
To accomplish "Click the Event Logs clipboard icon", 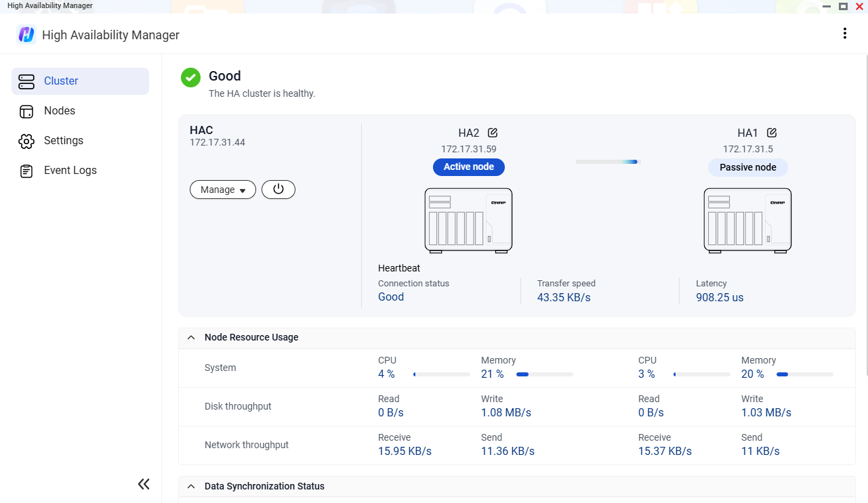I will (26, 171).
